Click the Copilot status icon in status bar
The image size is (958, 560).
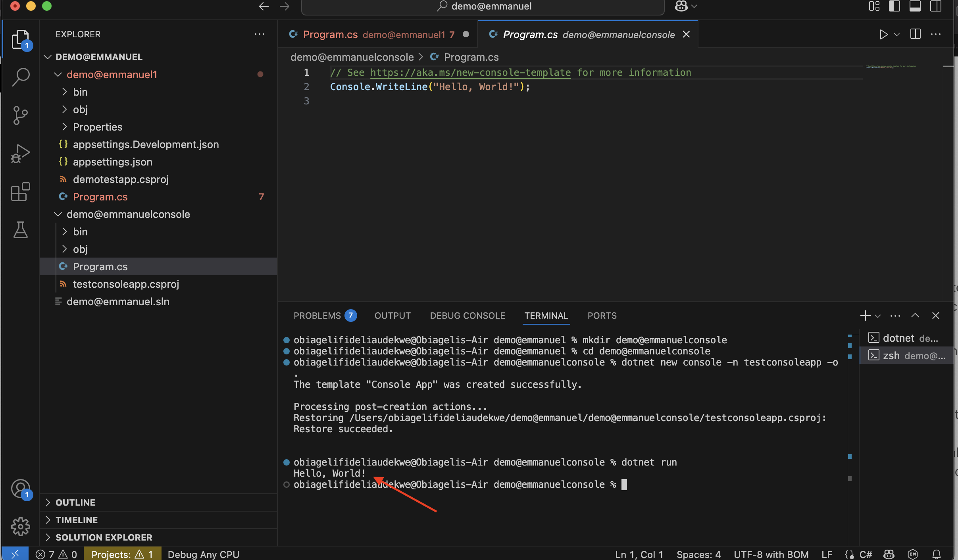pos(889,554)
